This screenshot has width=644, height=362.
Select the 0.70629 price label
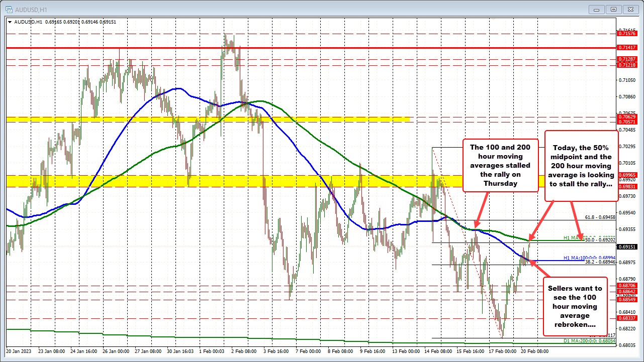pyautogui.click(x=627, y=116)
